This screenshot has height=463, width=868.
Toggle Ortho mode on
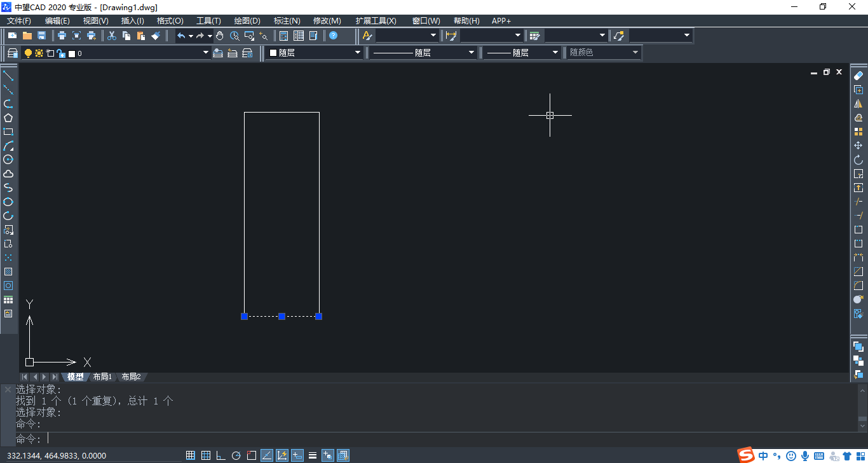[220, 455]
